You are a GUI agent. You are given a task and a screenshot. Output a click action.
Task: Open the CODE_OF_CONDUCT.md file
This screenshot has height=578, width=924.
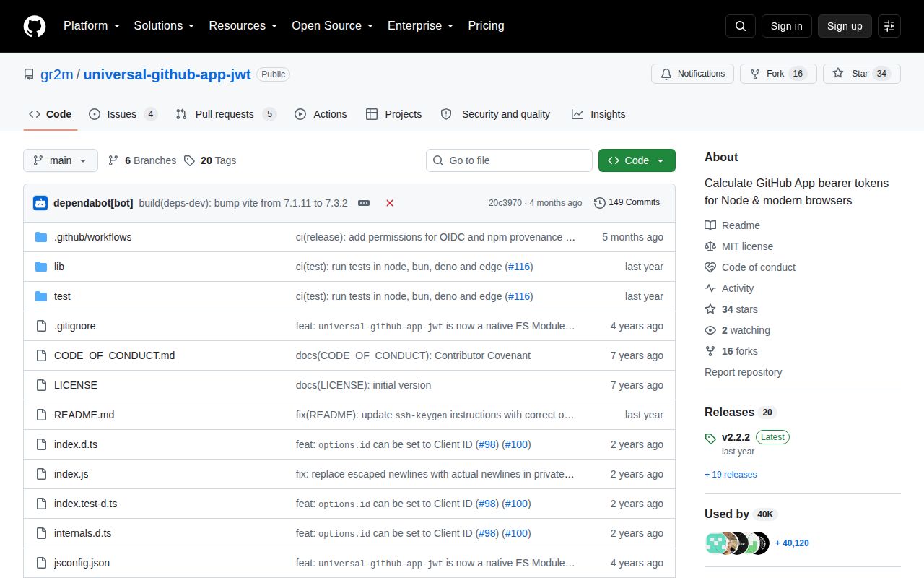pyautogui.click(x=114, y=355)
